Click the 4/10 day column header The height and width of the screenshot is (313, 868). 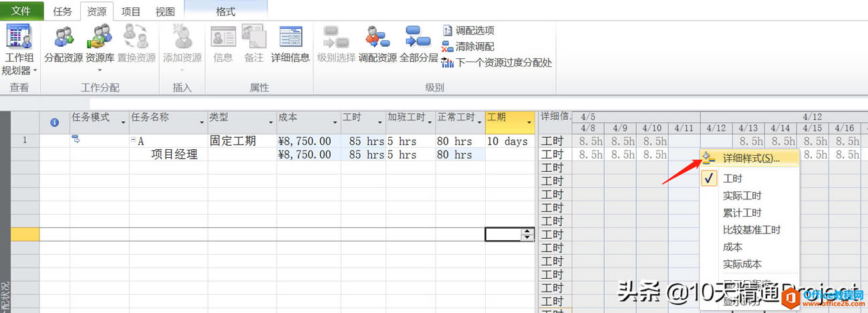[x=652, y=128]
